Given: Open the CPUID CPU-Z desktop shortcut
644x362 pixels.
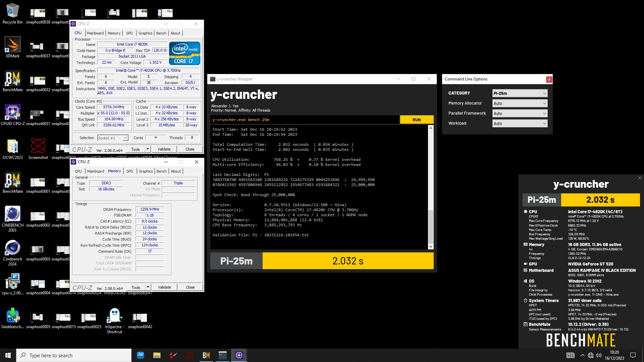Looking at the screenshot, I should pos(13,115).
